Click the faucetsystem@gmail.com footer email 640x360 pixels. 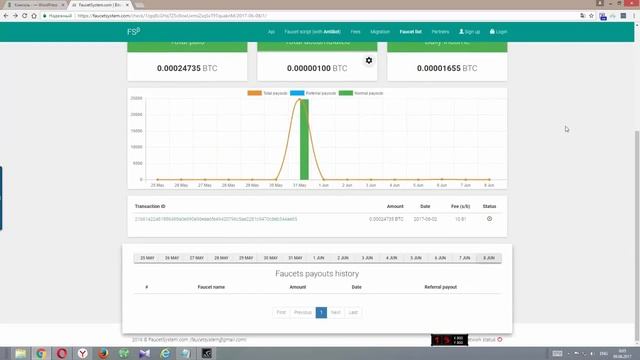[x=218, y=340]
